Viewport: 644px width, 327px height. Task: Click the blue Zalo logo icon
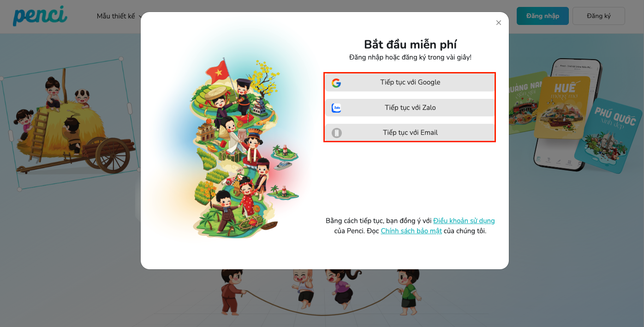click(337, 108)
